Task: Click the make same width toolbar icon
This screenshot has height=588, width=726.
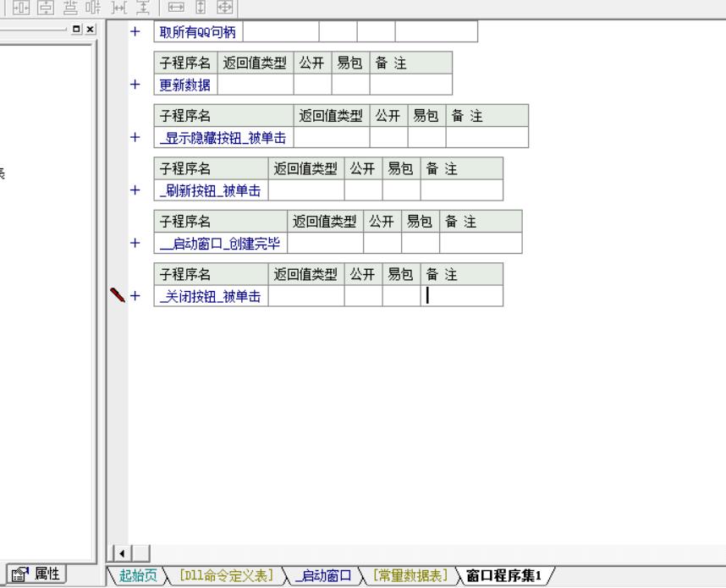Action: 176,8
